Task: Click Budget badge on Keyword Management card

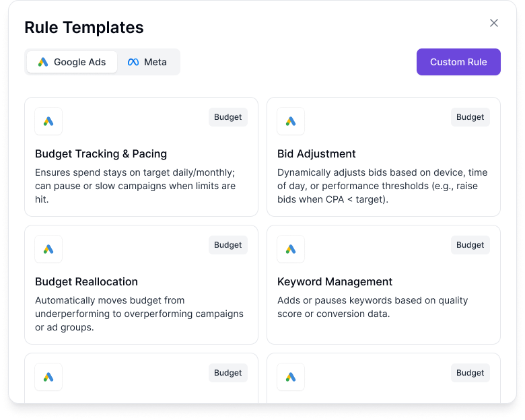Action: [470, 245]
